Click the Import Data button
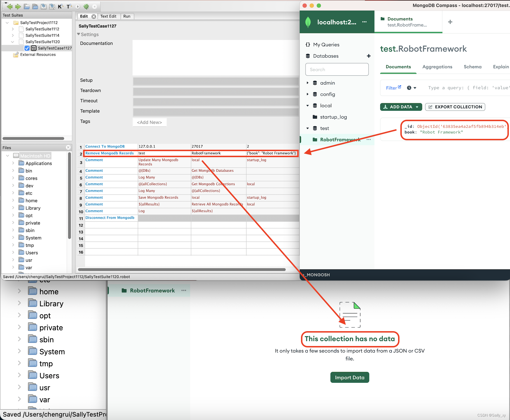The width and height of the screenshot is (510, 420). (x=350, y=377)
